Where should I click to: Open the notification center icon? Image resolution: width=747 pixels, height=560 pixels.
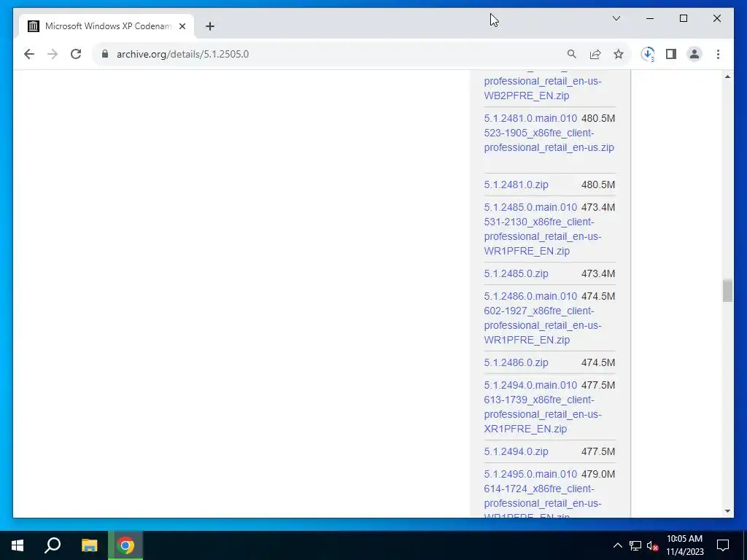pos(723,545)
